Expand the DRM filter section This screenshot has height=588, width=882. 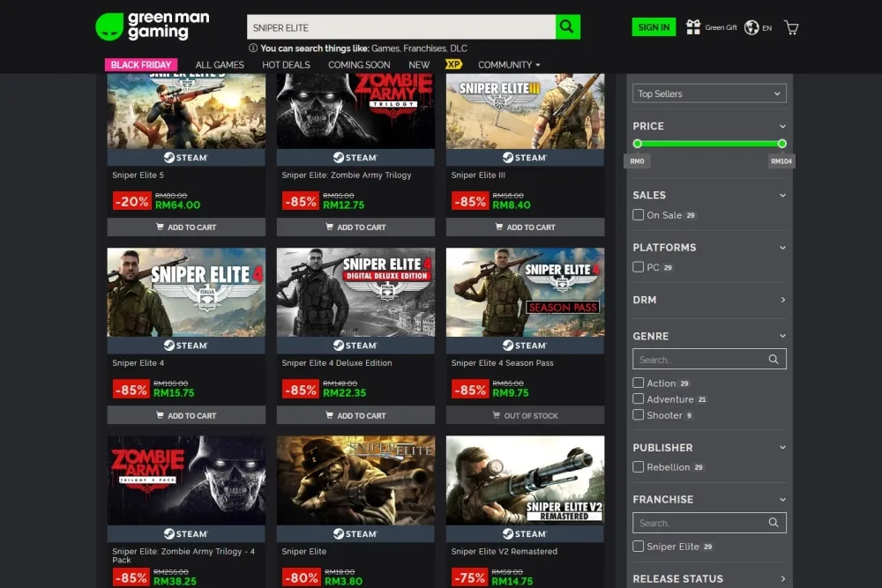coord(782,300)
